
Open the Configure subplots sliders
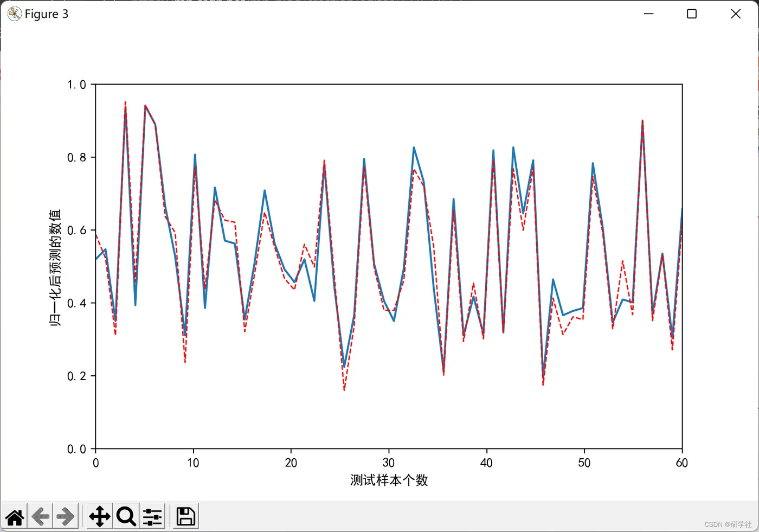click(x=152, y=516)
